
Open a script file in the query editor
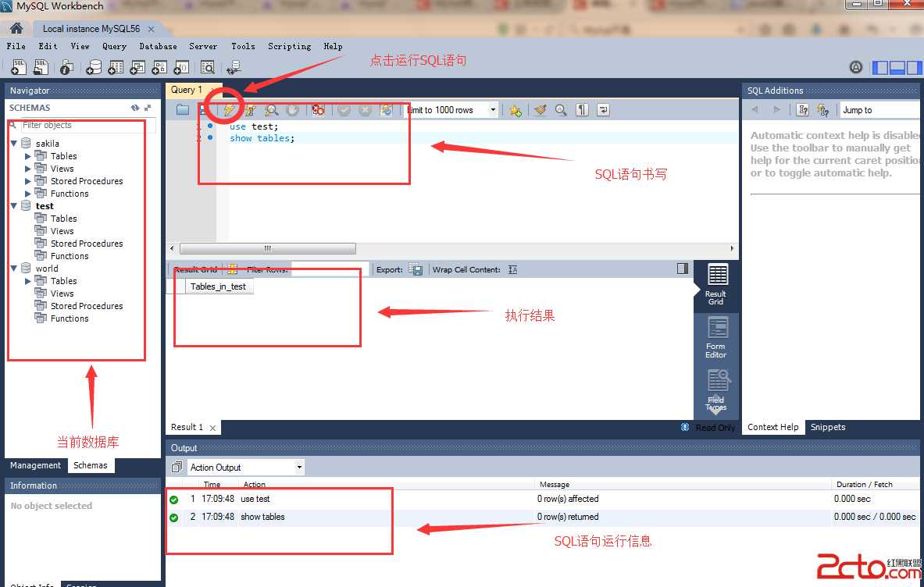183,109
